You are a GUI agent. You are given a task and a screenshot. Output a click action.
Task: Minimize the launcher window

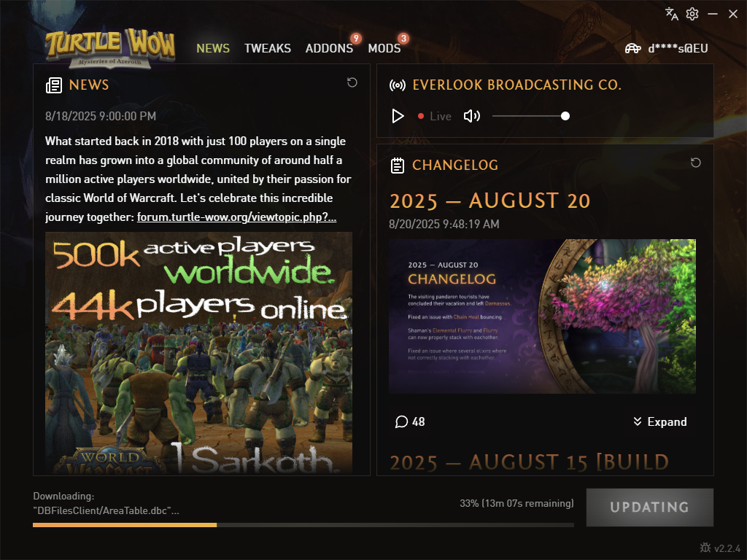pyautogui.click(x=713, y=14)
